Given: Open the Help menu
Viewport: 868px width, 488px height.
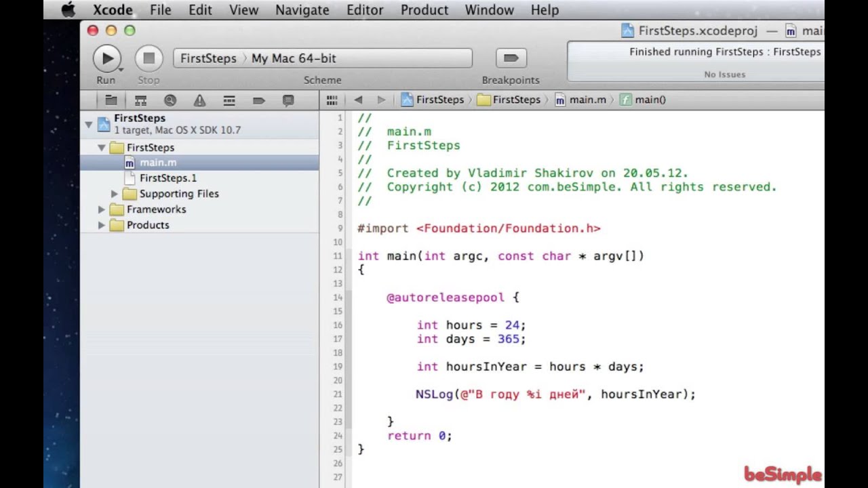Looking at the screenshot, I should [x=545, y=10].
